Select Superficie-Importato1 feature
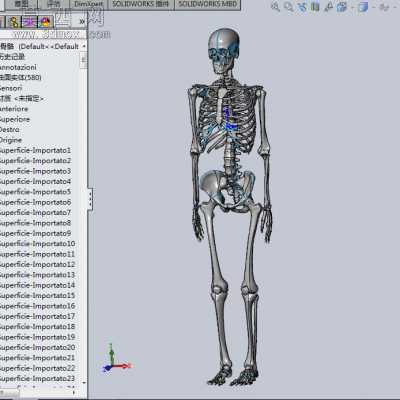The width and height of the screenshot is (400, 400). coord(35,150)
